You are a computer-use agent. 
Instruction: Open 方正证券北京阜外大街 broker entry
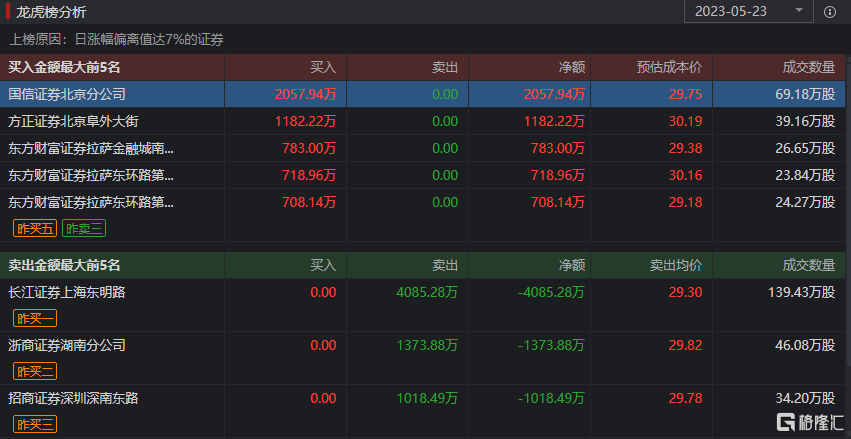pyautogui.click(x=73, y=122)
